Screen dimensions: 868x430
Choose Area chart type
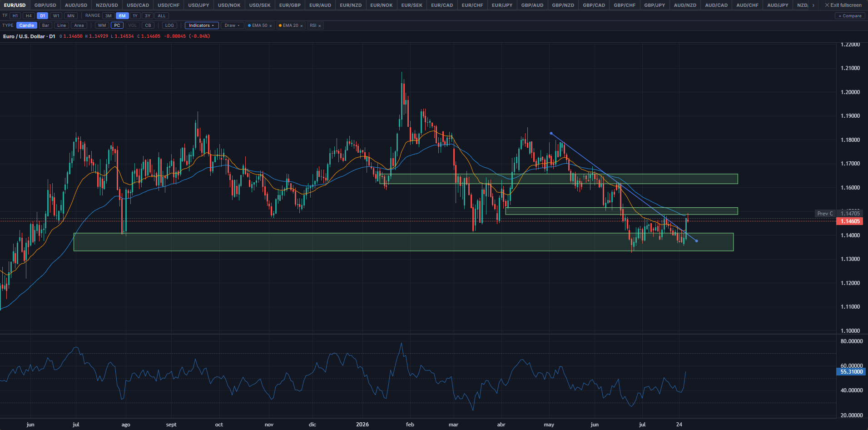79,25
